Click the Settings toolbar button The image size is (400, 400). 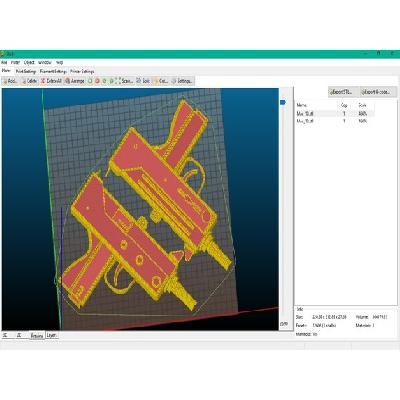click(x=182, y=81)
